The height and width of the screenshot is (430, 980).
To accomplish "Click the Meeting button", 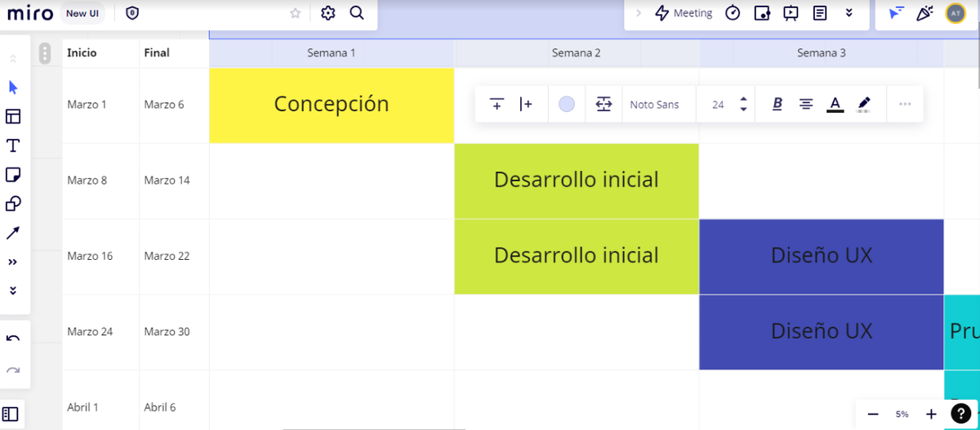I will coord(684,13).
